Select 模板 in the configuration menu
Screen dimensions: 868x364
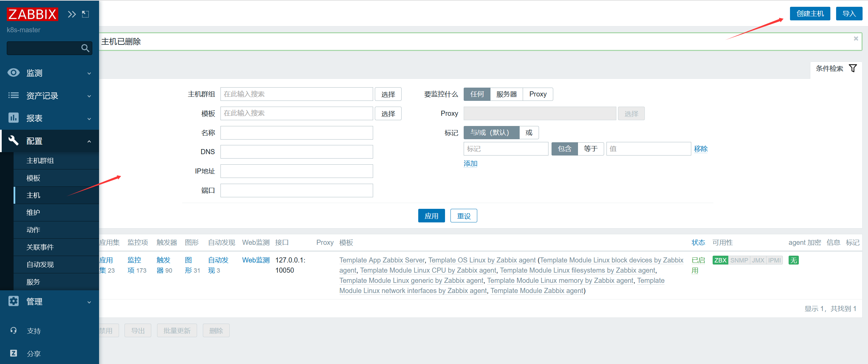(33, 178)
